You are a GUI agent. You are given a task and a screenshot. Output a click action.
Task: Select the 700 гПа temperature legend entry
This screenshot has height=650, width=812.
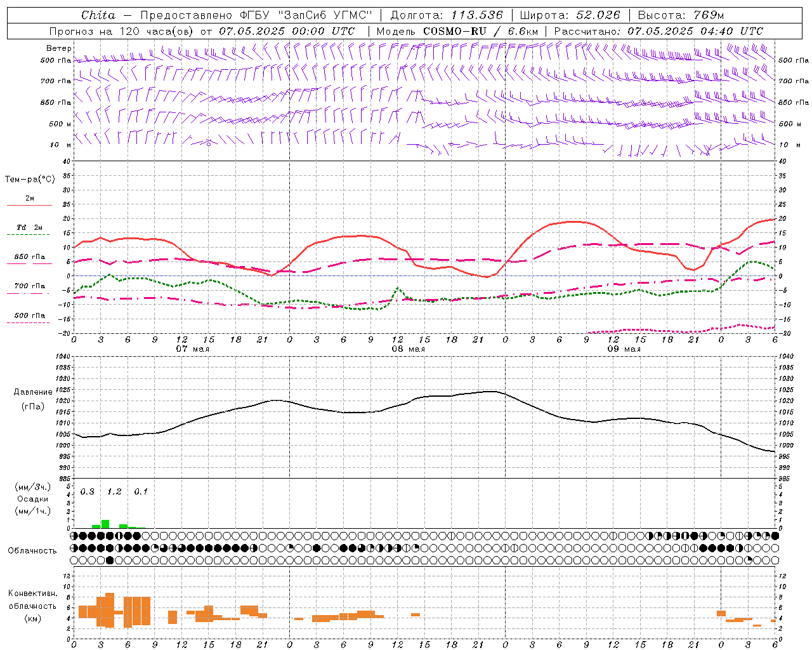29,286
